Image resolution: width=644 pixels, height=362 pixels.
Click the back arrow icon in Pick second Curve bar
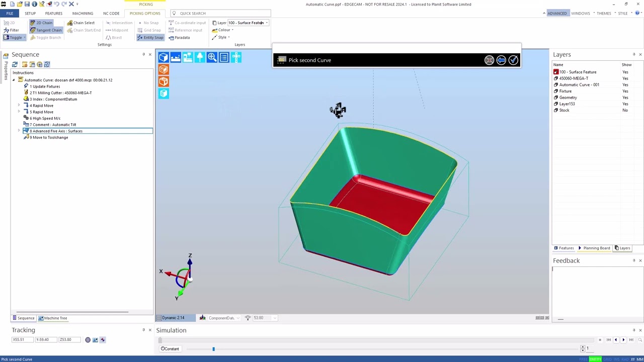tap(501, 60)
